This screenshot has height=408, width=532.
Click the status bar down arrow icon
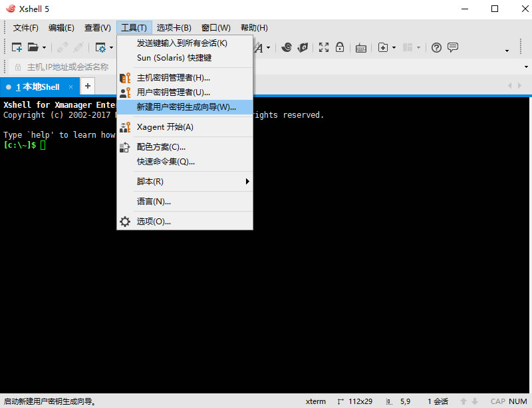coord(475,401)
